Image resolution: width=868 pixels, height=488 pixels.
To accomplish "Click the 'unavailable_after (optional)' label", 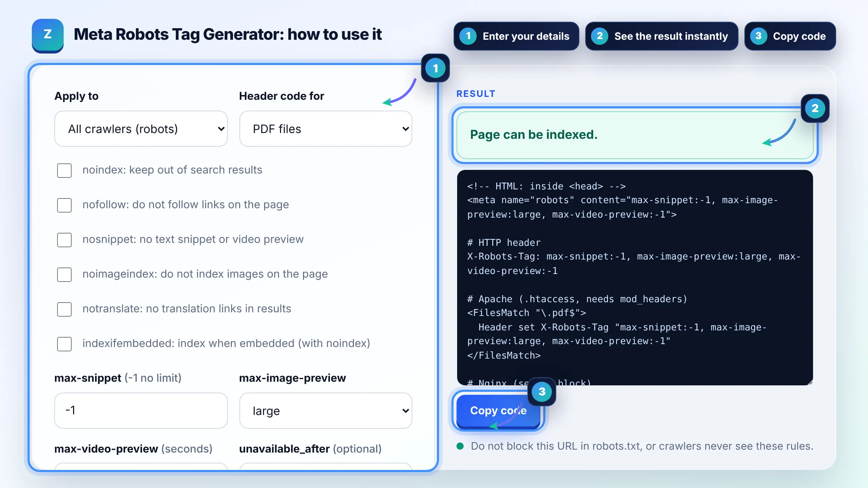I will [310, 449].
